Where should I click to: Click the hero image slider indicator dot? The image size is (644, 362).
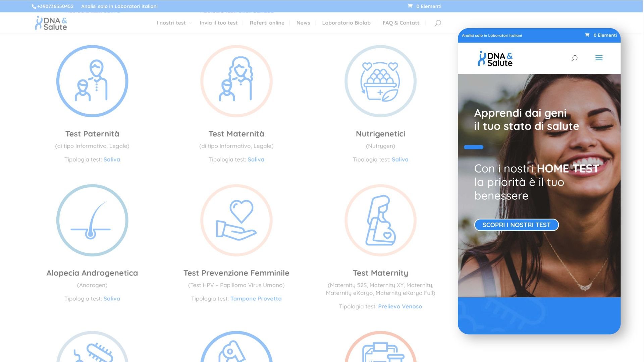point(474,147)
